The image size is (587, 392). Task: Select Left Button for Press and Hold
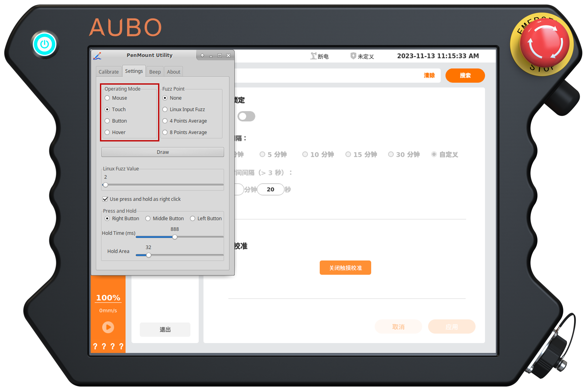point(206,219)
